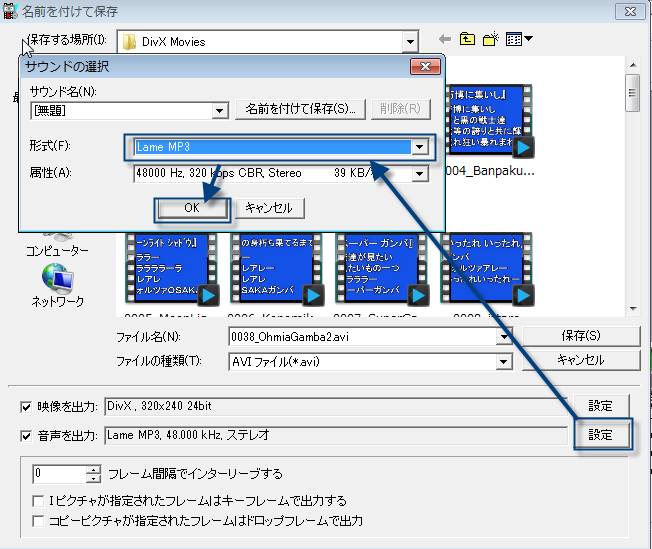The height and width of the screenshot is (549, 652).
Task: Toggle the 音声を出力 audio output checkbox
Action: pos(25,435)
